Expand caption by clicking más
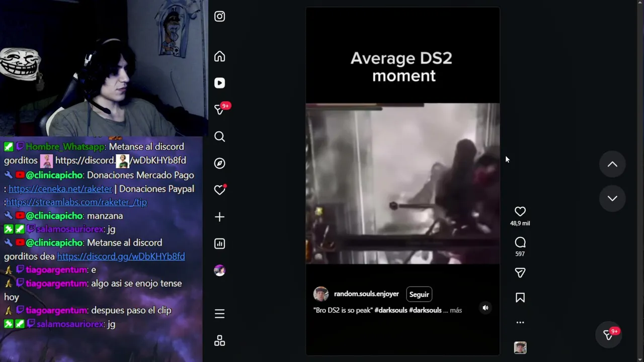The height and width of the screenshot is (362, 644). point(456,310)
